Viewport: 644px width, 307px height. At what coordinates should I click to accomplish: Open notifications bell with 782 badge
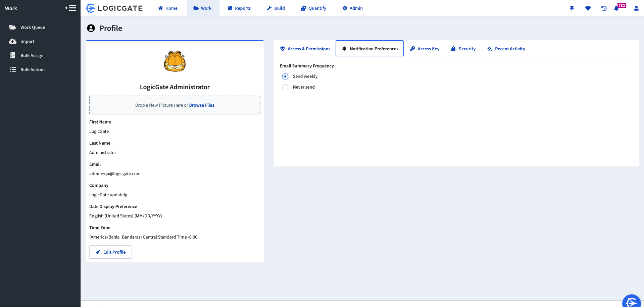click(616, 8)
